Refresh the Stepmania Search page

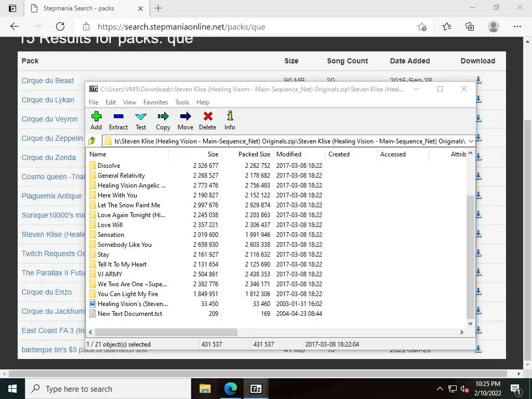click(60, 26)
